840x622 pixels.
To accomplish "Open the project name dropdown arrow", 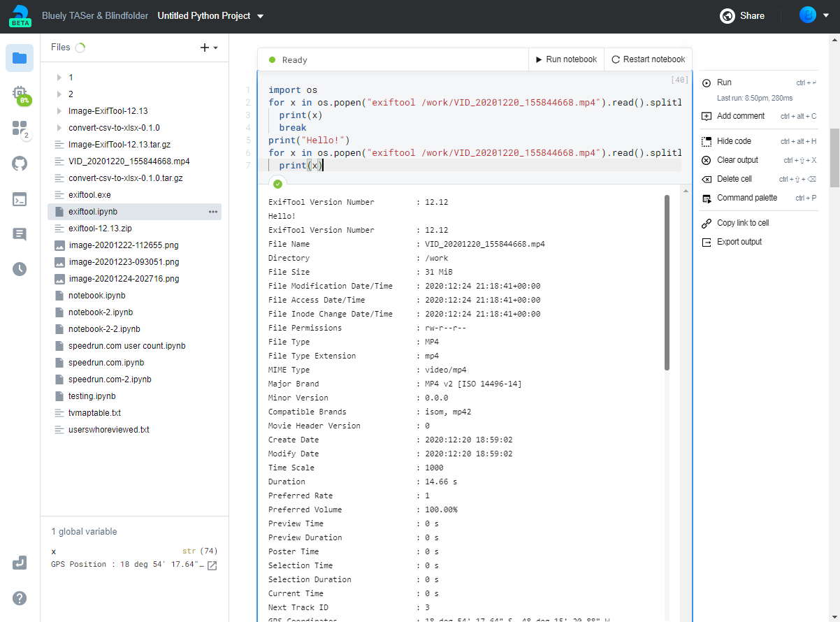I will click(x=261, y=15).
